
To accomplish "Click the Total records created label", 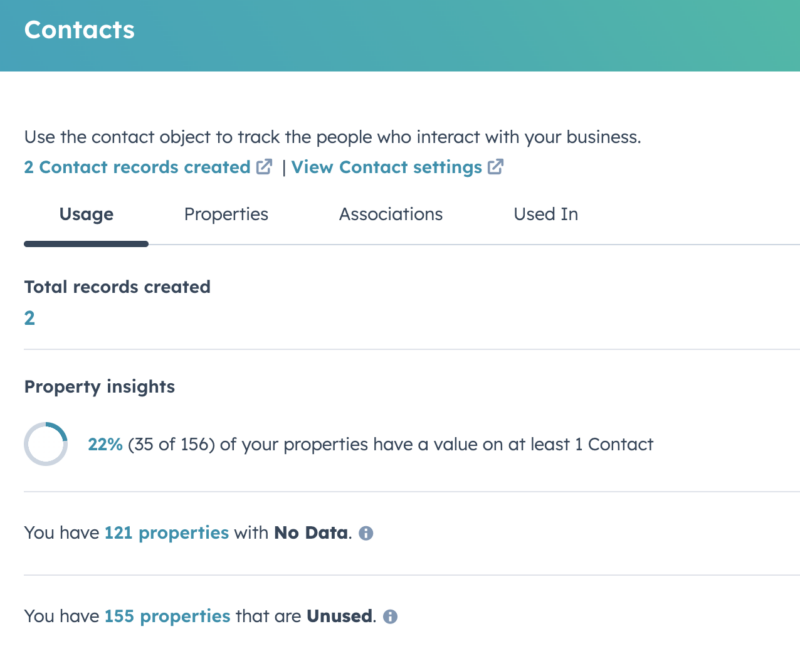I will [x=117, y=287].
